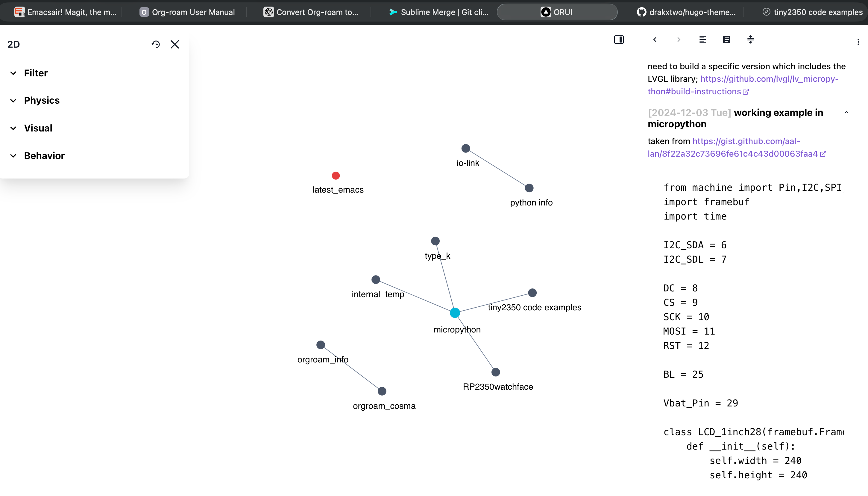Go to next note with forward arrow
The height and width of the screenshot is (496, 868).
coord(679,40)
